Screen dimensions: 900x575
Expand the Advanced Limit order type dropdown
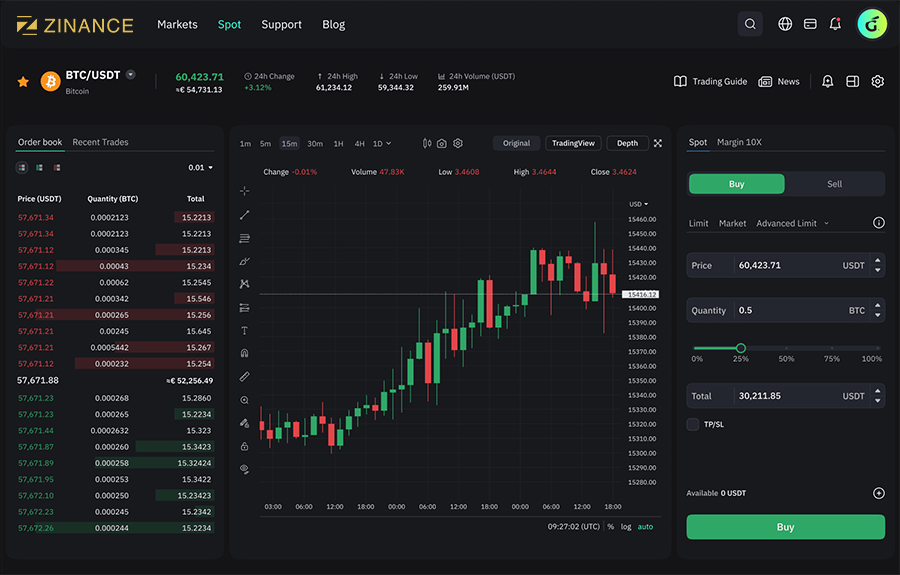[x=792, y=223]
